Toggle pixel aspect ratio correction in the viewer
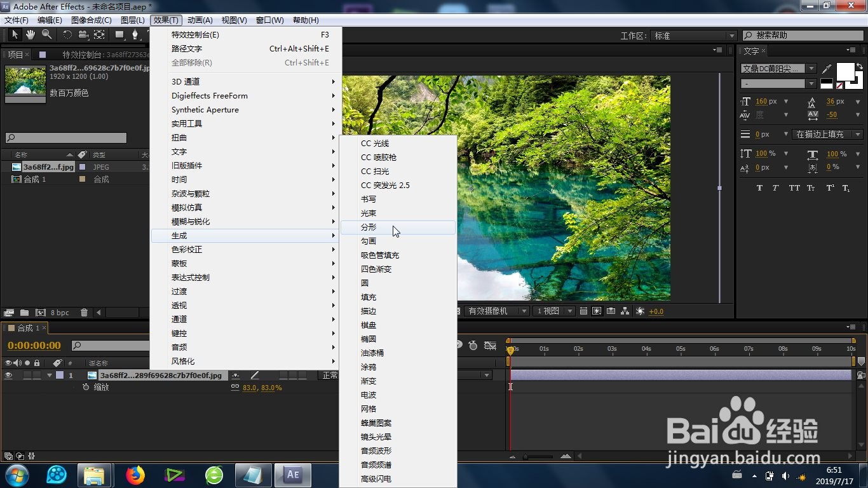 (583, 311)
